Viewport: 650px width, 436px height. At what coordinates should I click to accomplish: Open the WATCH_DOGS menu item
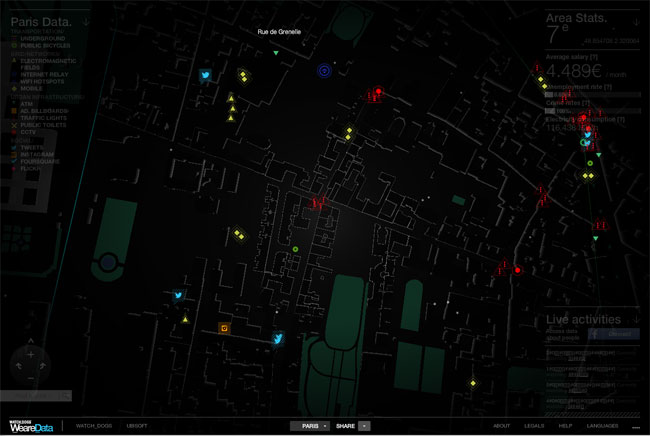[92, 426]
